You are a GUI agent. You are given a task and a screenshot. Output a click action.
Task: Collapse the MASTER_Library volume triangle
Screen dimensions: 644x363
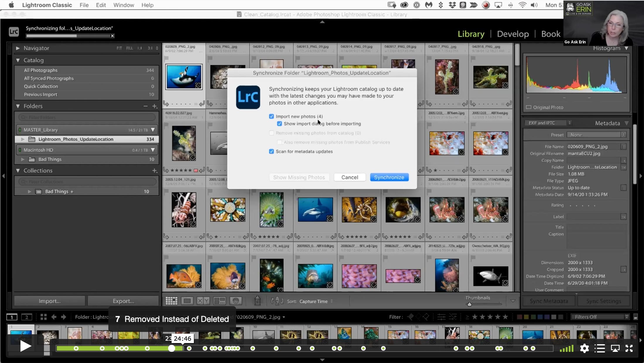pos(153,130)
